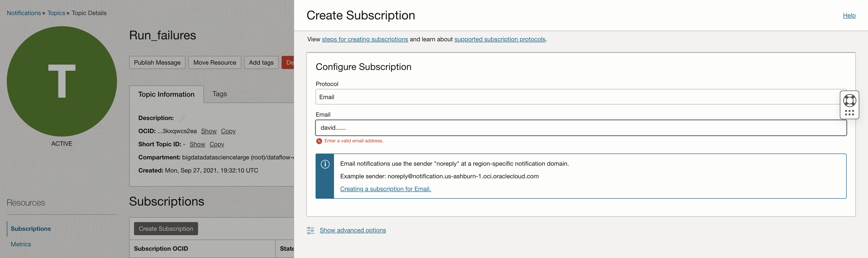The width and height of the screenshot is (868, 258).
Task: Click the Publish Message button
Action: [x=157, y=62]
